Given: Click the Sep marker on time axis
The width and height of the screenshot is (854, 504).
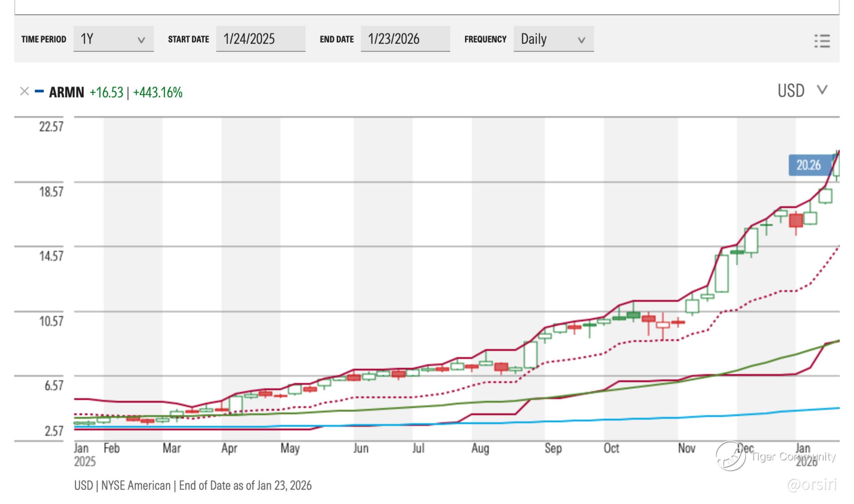Looking at the screenshot, I should coord(553,448).
